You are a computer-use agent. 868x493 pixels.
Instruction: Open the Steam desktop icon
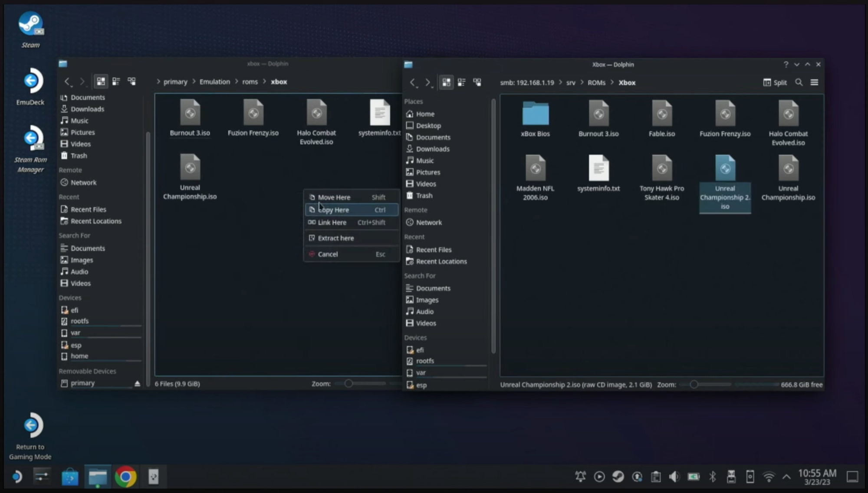[x=30, y=29]
